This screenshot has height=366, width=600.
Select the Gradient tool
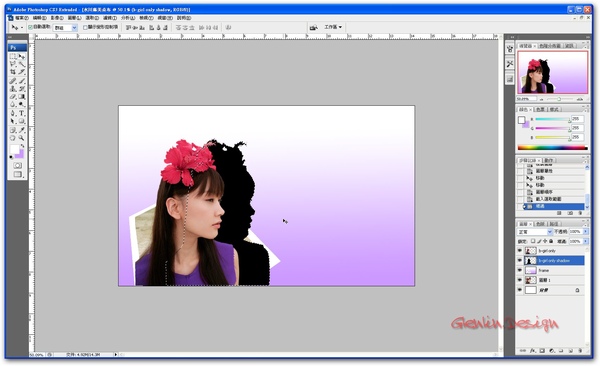click(22, 96)
